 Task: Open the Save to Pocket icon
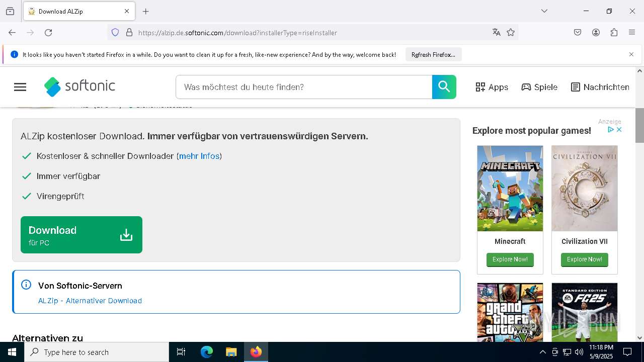click(578, 33)
